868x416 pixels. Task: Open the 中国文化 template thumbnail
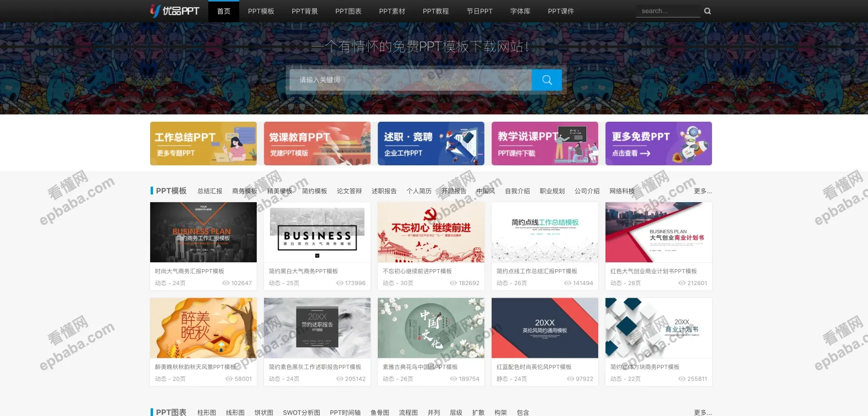(431, 328)
